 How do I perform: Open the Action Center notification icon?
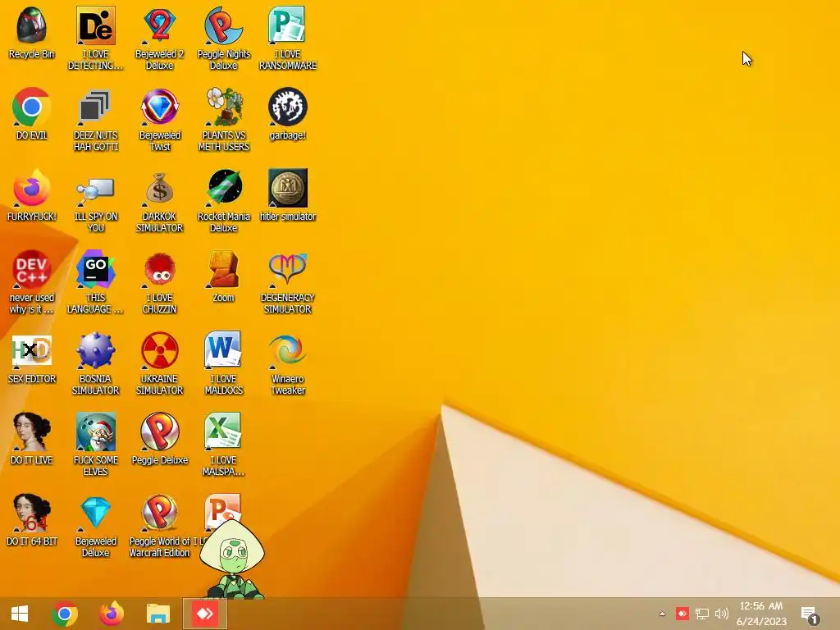810,615
